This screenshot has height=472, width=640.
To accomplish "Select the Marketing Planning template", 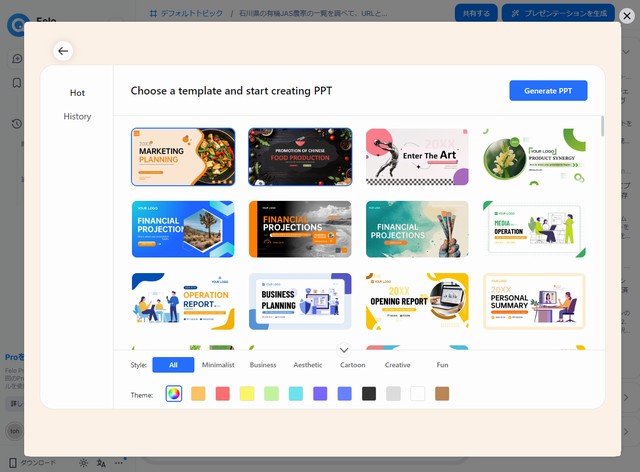I will click(183, 157).
